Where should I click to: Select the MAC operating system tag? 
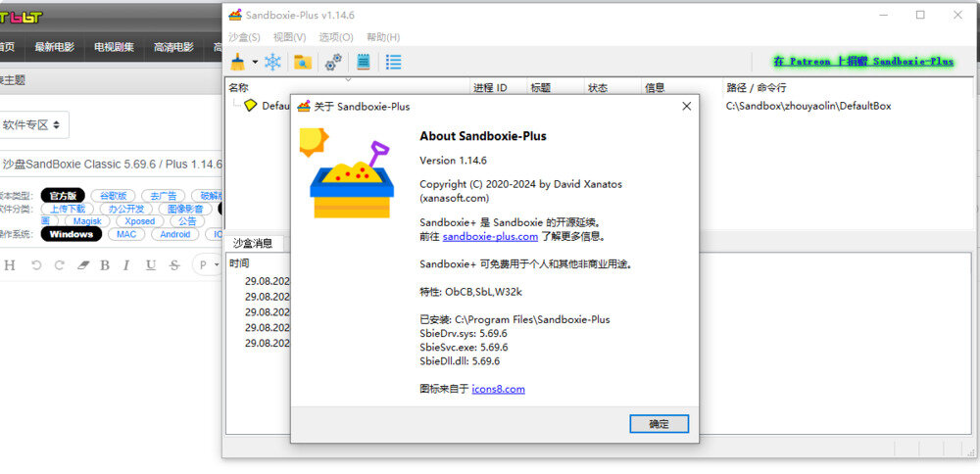point(126,234)
